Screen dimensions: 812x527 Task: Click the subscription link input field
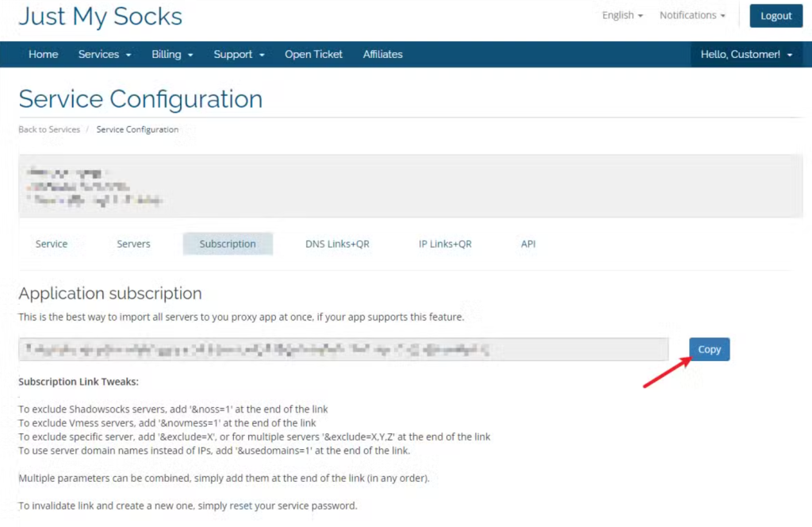coord(343,349)
